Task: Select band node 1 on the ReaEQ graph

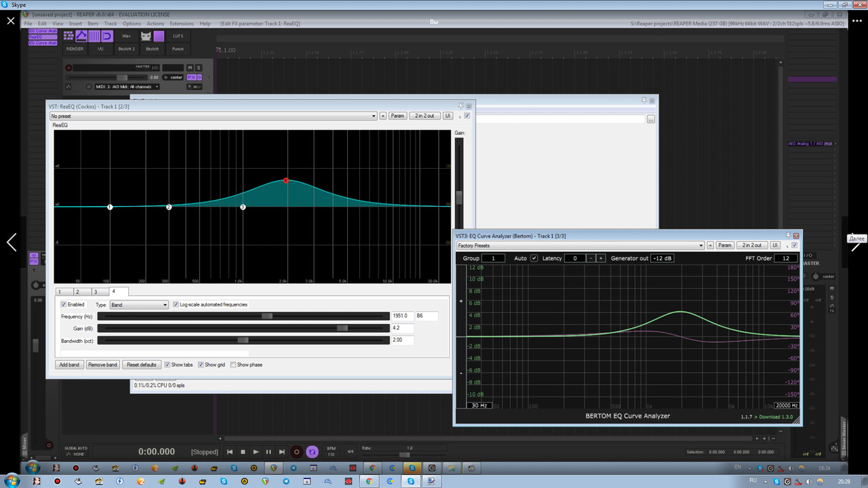Action: (110, 207)
